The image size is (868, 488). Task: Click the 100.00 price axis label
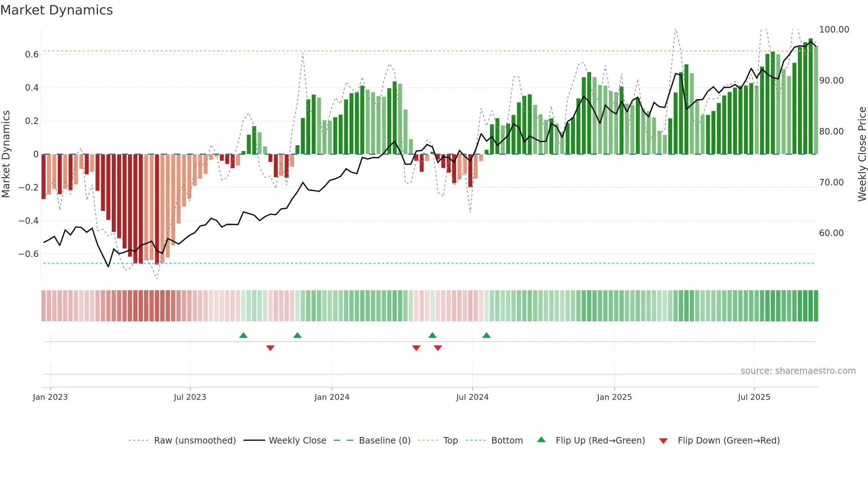click(834, 30)
